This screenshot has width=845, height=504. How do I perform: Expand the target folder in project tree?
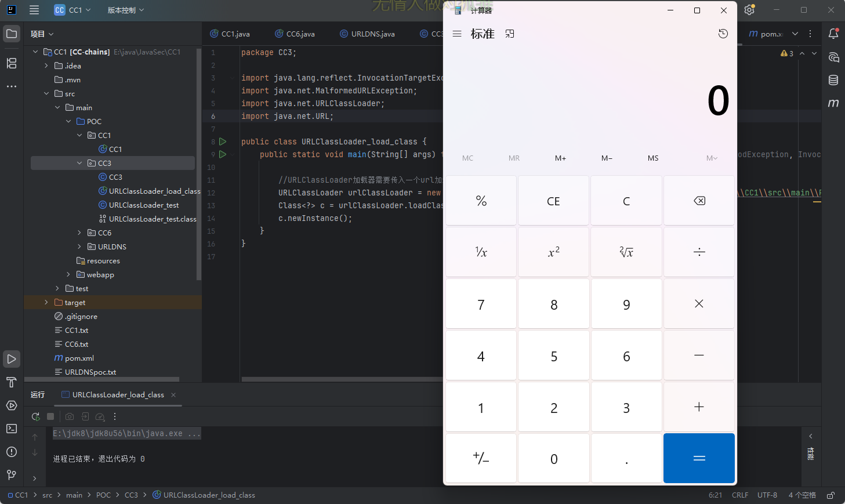click(46, 303)
